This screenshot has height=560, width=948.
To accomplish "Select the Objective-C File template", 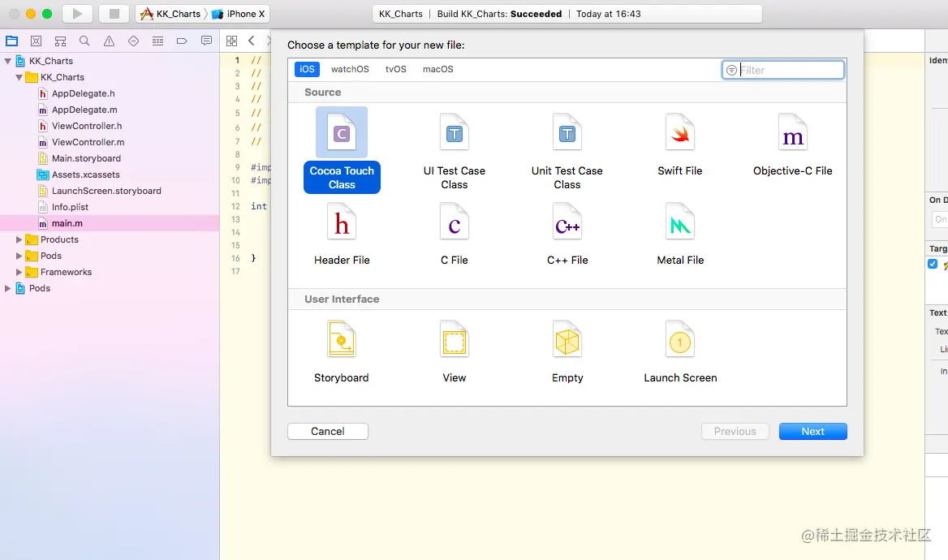I will pyautogui.click(x=792, y=146).
